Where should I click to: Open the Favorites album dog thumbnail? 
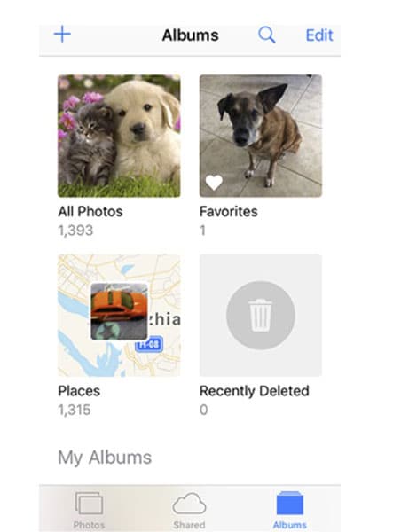pos(261,136)
